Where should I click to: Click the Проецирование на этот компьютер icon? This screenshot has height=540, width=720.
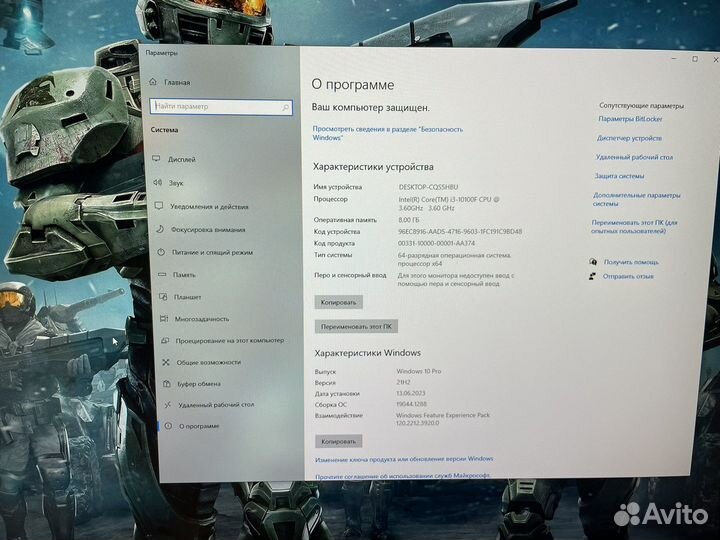click(x=165, y=340)
